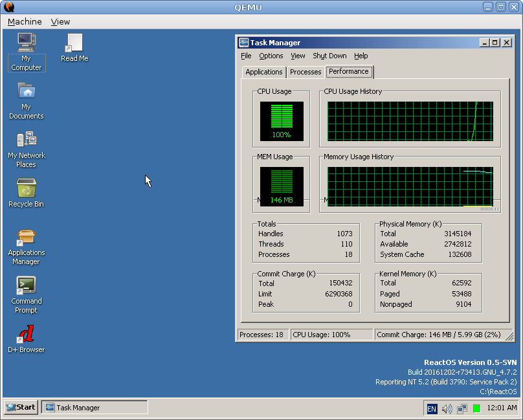This screenshot has height=420, width=523.
Task: Click status bar CPU Usage: 100%
Action: (331, 335)
